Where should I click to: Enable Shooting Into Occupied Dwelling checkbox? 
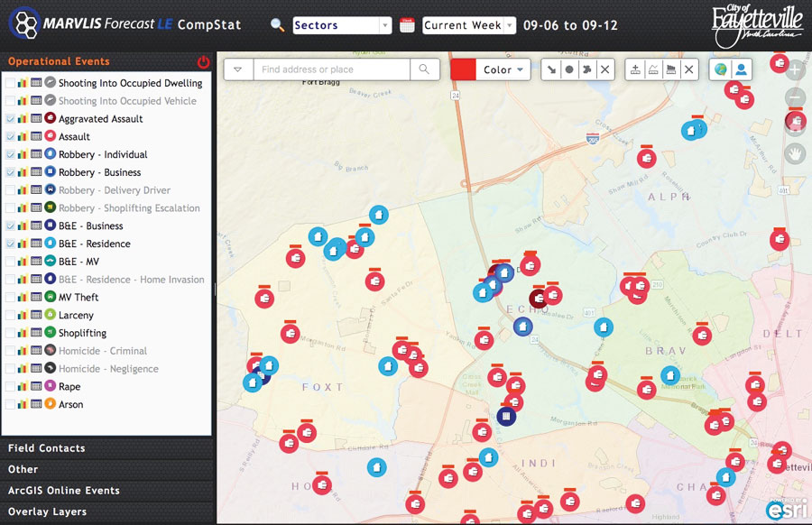[x=10, y=83]
